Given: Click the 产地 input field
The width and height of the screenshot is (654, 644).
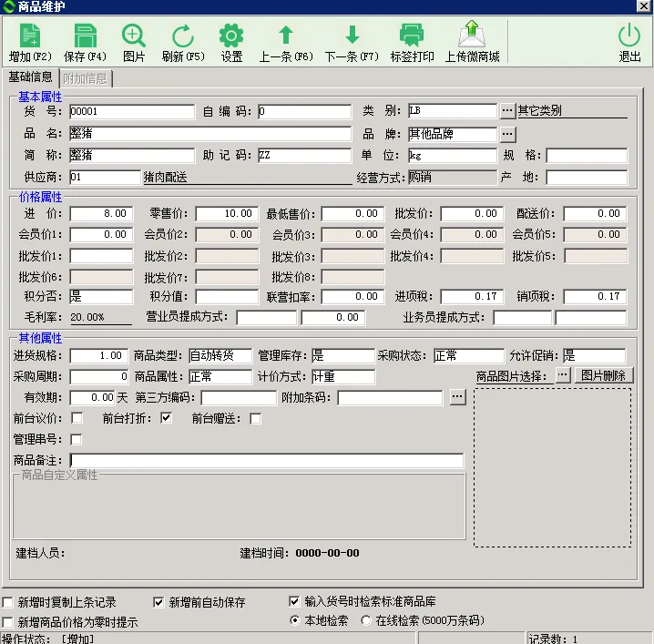Looking at the screenshot, I should [x=587, y=177].
